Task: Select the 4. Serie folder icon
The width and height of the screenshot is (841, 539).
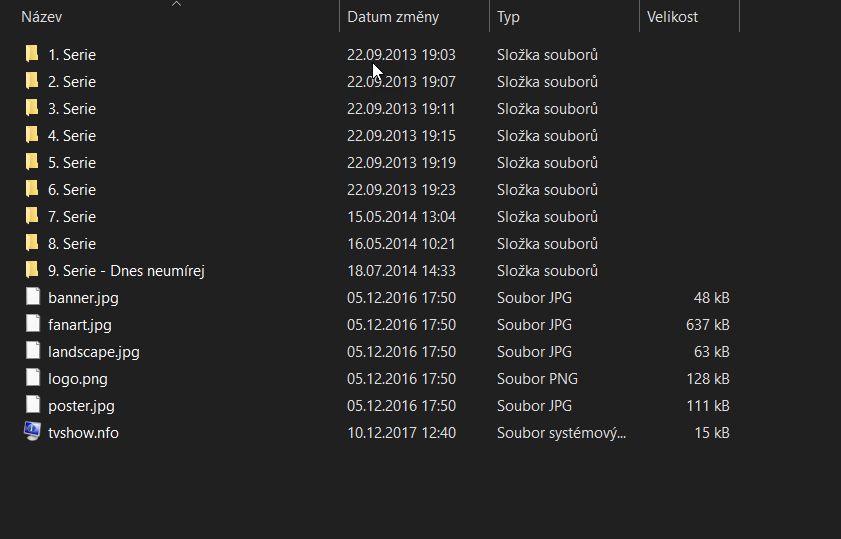Action: coord(32,135)
